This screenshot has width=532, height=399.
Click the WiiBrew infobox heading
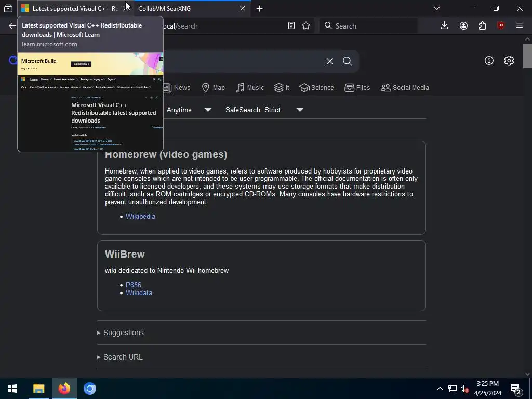[x=125, y=254]
